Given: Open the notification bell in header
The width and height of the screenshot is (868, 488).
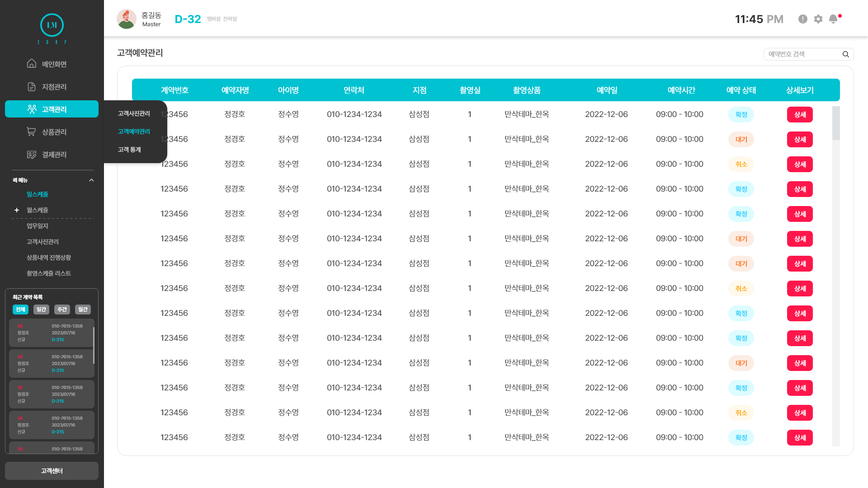Looking at the screenshot, I should pyautogui.click(x=833, y=19).
